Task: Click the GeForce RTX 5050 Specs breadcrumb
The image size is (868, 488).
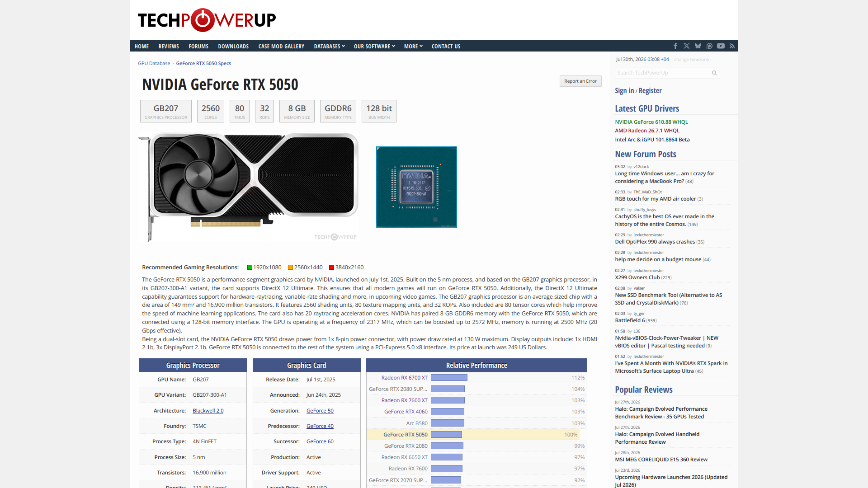Action: (x=203, y=63)
